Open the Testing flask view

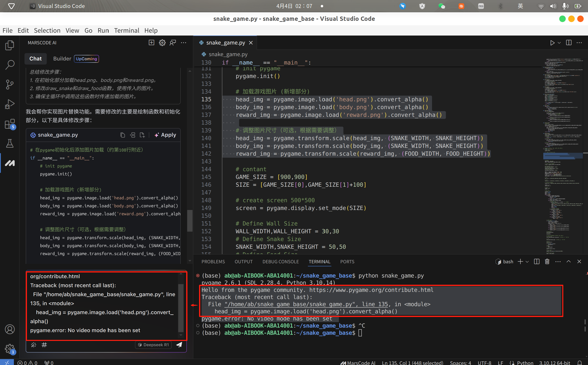coord(10,144)
